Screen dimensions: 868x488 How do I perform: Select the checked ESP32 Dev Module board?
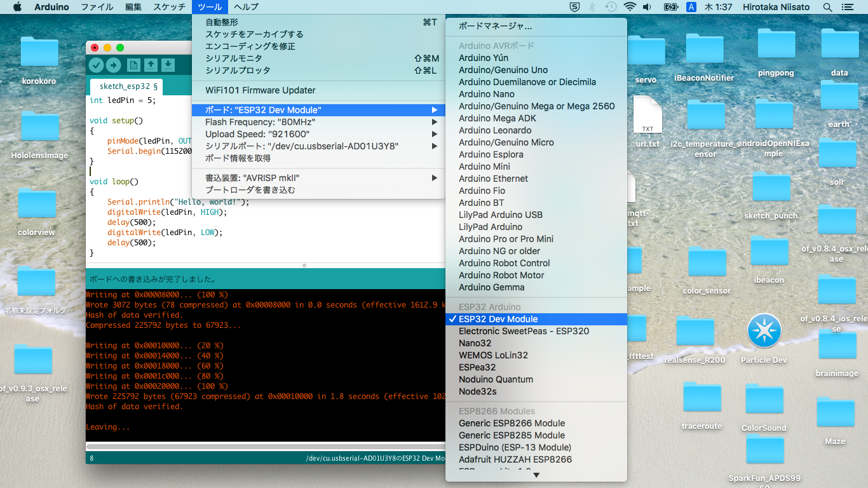536,319
